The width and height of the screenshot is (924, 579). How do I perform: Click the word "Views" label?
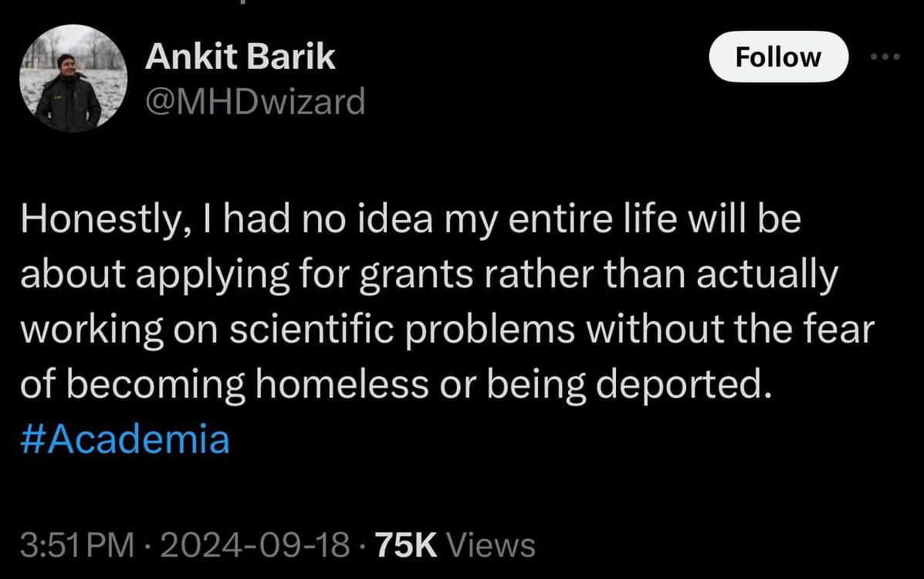491,545
